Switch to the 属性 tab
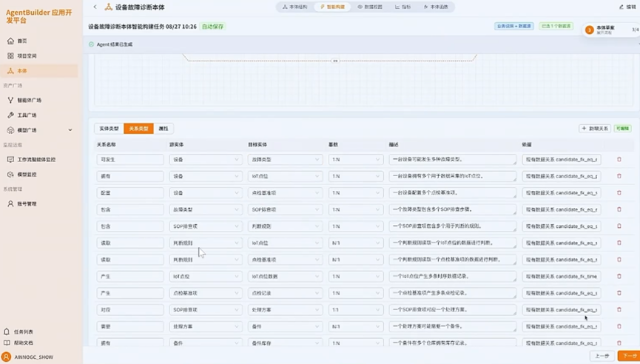640x364 pixels. tap(164, 129)
